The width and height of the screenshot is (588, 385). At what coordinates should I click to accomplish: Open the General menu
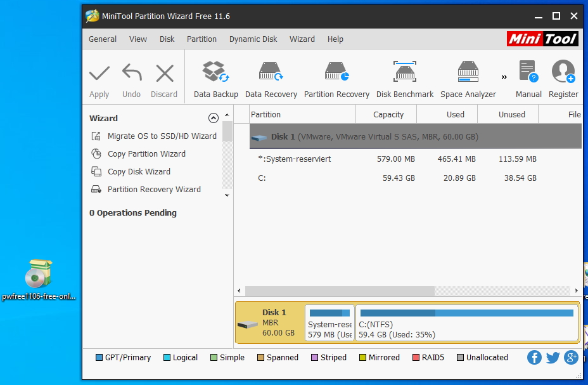click(103, 39)
